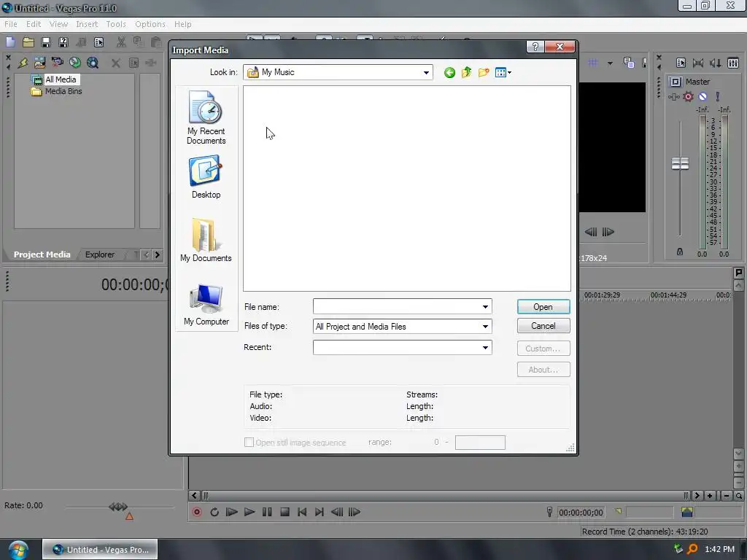
Task: Open the Tools menu
Action: coord(116,24)
